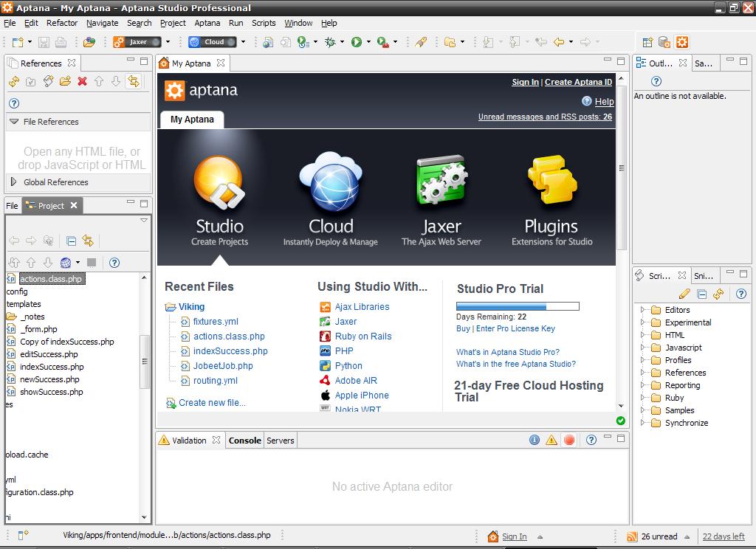The image size is (756, 549).
Task: Open the Jaxer server toolbar control
Action: [137, 42]
